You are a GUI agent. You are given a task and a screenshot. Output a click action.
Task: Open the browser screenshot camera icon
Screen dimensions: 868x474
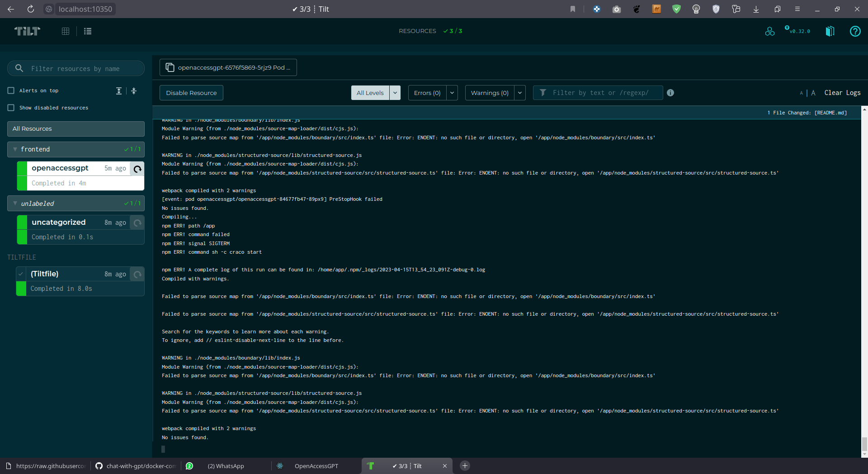(x=617, y=9)
